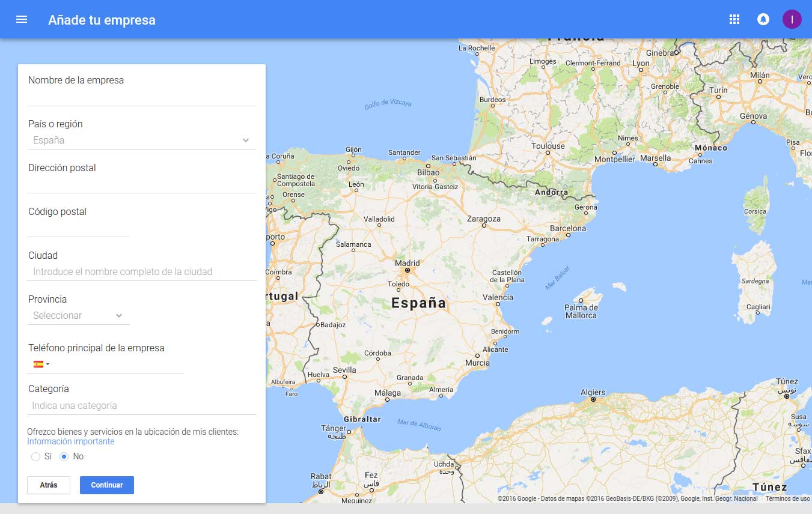Click Granada on the map
Image resolution: width=812 pixels, height=514 pixels.
pyautogui.click(x=410, y=378)
